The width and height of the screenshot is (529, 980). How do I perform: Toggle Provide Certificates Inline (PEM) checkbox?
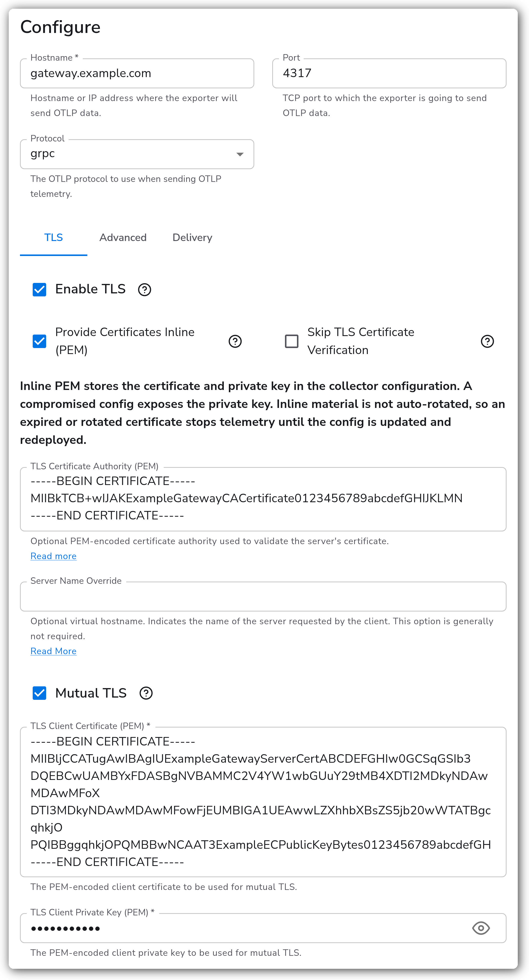click(39, 341)
